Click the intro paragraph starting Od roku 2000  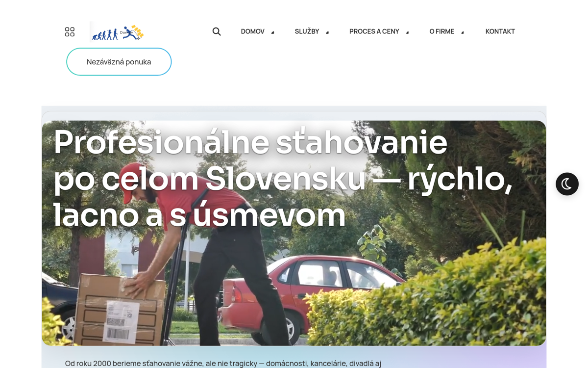click(223, 364)
